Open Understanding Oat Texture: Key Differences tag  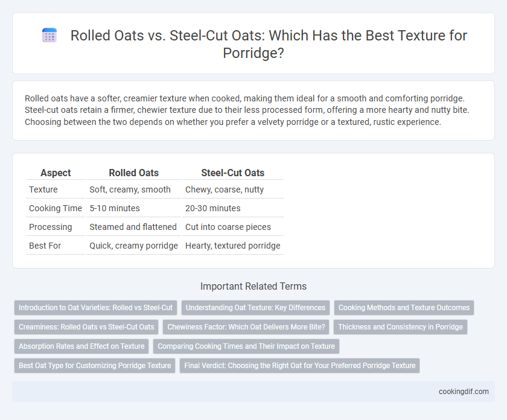click(x=255, y=308)
